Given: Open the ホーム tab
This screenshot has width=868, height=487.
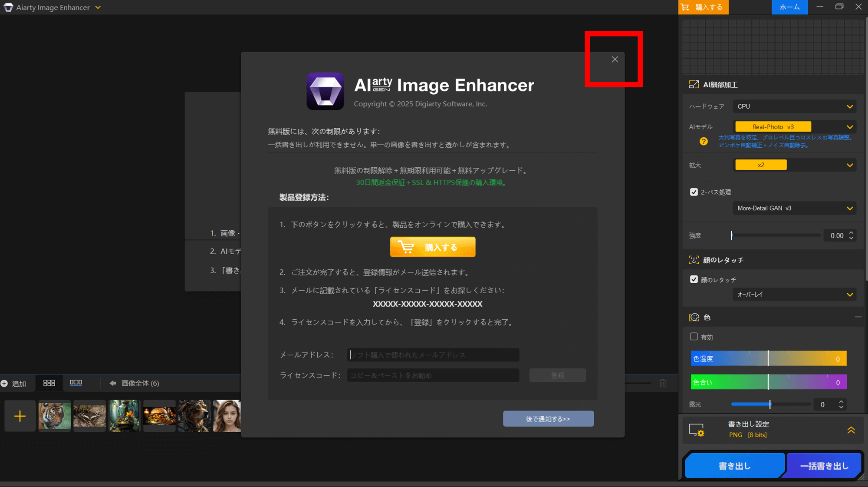Looking at the screenshot, I should point(789,7).
